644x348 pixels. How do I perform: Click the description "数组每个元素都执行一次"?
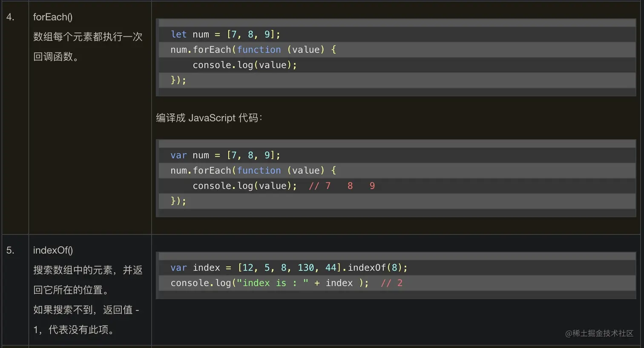point(88,37)
